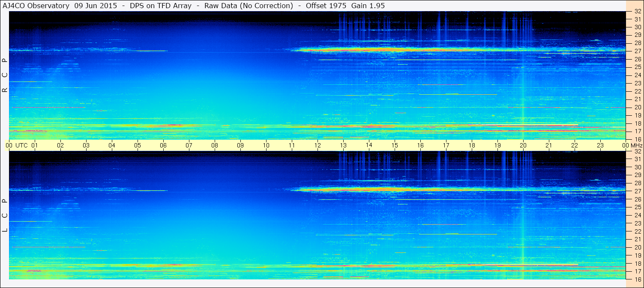
Task: Choose the 20 hour tick on time axis
Action: (523, 145)
